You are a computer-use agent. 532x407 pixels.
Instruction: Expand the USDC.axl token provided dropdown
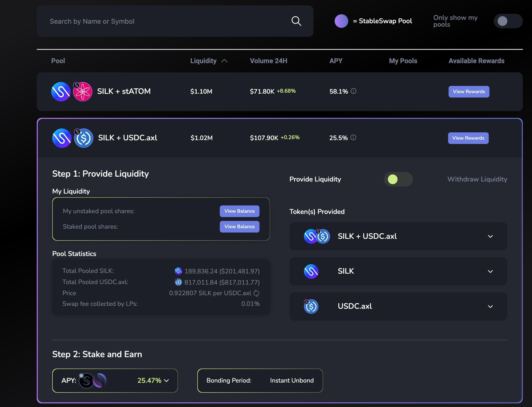click(x=490, y=307)
